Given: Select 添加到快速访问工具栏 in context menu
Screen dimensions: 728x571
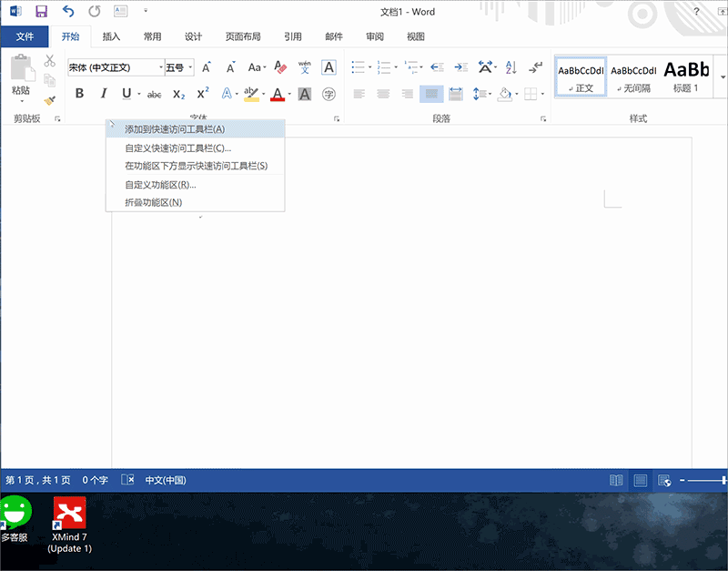Looking at the screenshot, I should coord(175,129).
